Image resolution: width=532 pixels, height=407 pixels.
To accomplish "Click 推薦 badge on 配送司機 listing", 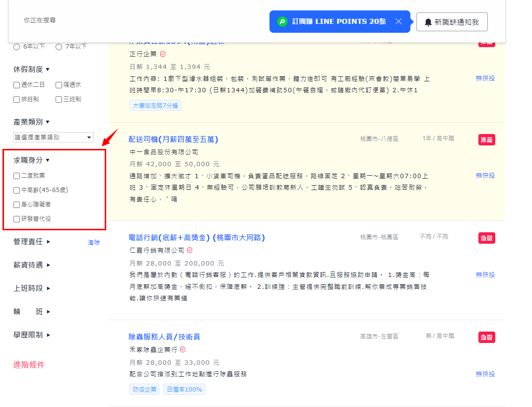I will click(x=486, y=140).
